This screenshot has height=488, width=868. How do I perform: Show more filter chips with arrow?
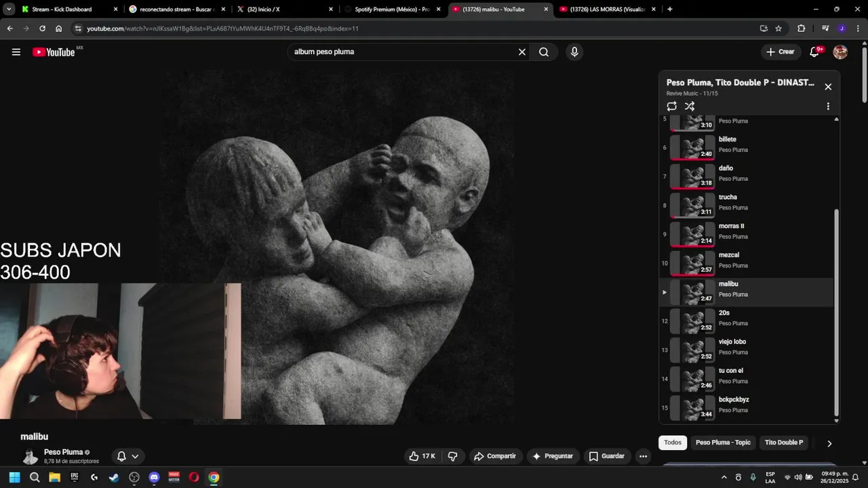pos(829,443)
